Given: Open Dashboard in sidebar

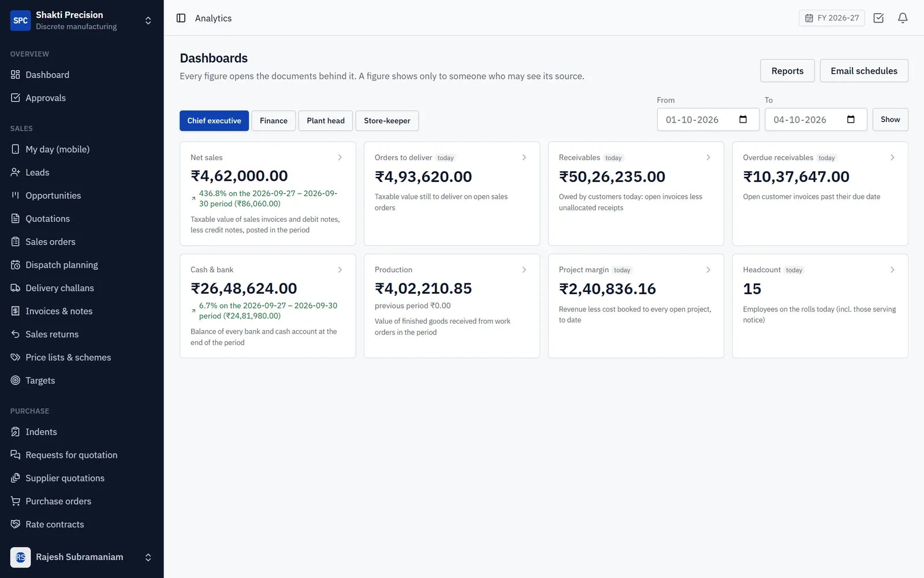Looking at the screenshot, I should pyautogui.click(x=81, y=75).
